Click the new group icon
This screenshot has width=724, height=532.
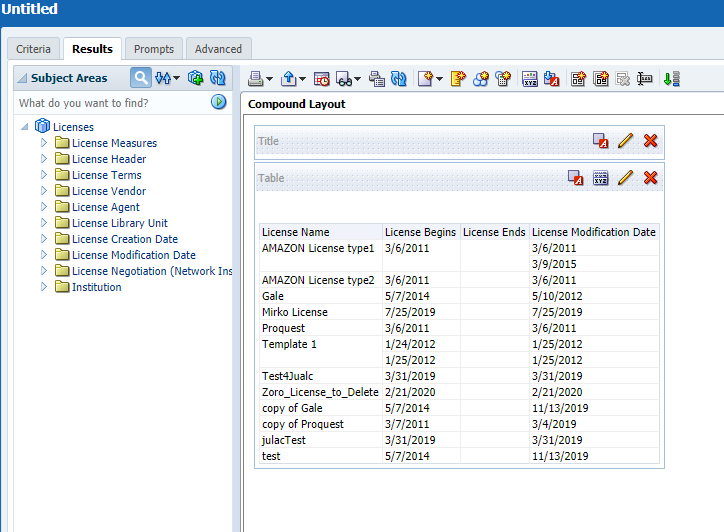click(458, 79)
